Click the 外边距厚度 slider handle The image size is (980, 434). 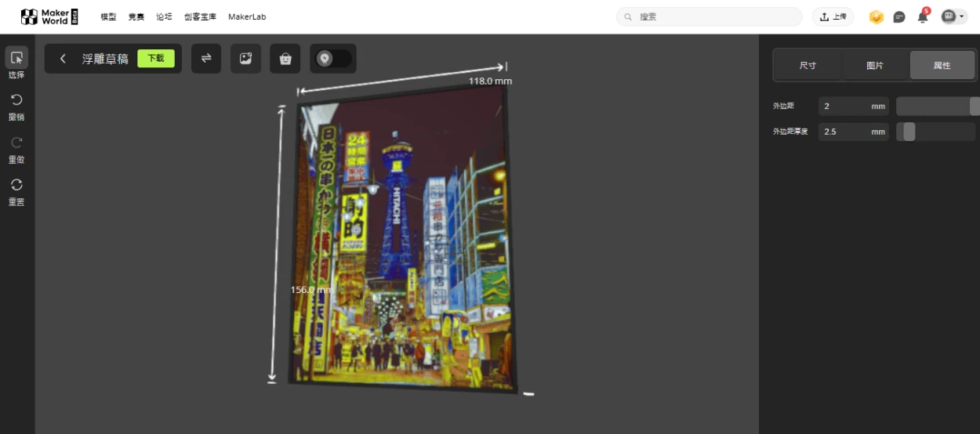(x=909, y=132)
